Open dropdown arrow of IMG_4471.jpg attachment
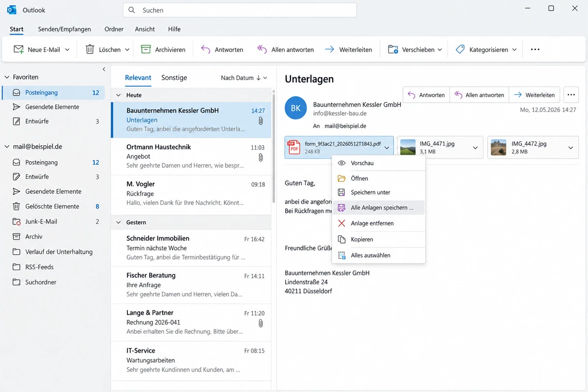This screenshot has width=588, height=392. (475, 148)
